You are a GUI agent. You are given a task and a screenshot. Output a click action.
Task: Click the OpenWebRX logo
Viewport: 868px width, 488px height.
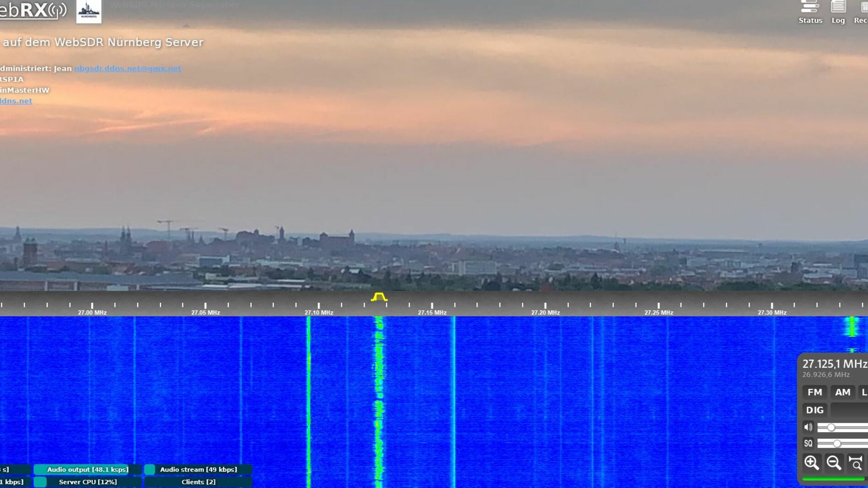point(32,10)
